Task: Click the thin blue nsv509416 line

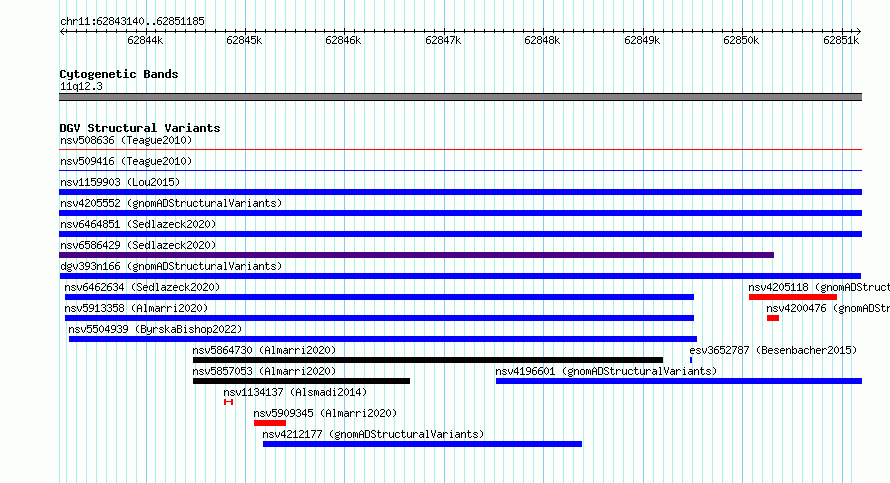Action: point(460,171)
